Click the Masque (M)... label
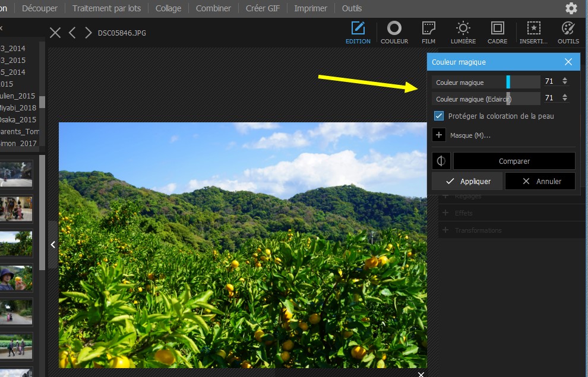The height and width of the screenshot is (377, 588). click(470, 135)
